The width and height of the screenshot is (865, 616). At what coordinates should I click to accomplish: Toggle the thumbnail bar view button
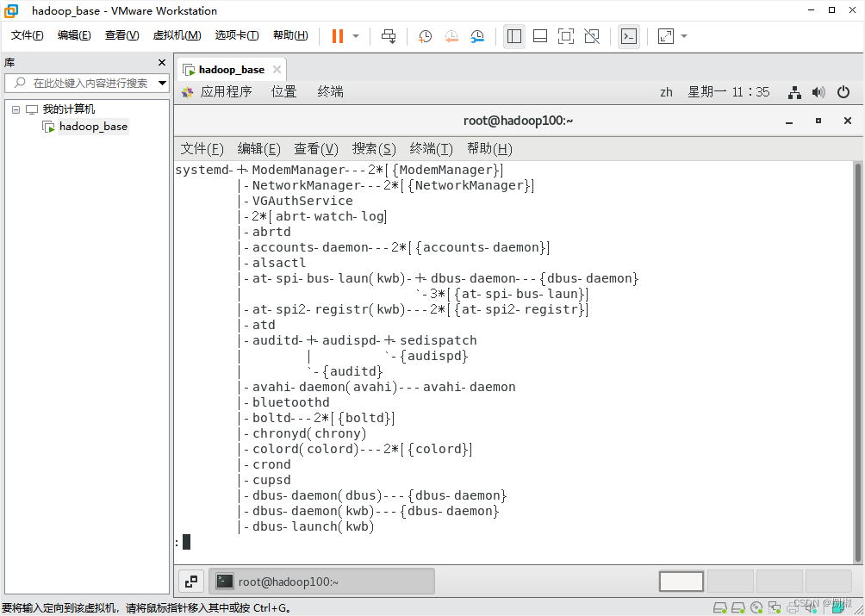coord(540,36)
